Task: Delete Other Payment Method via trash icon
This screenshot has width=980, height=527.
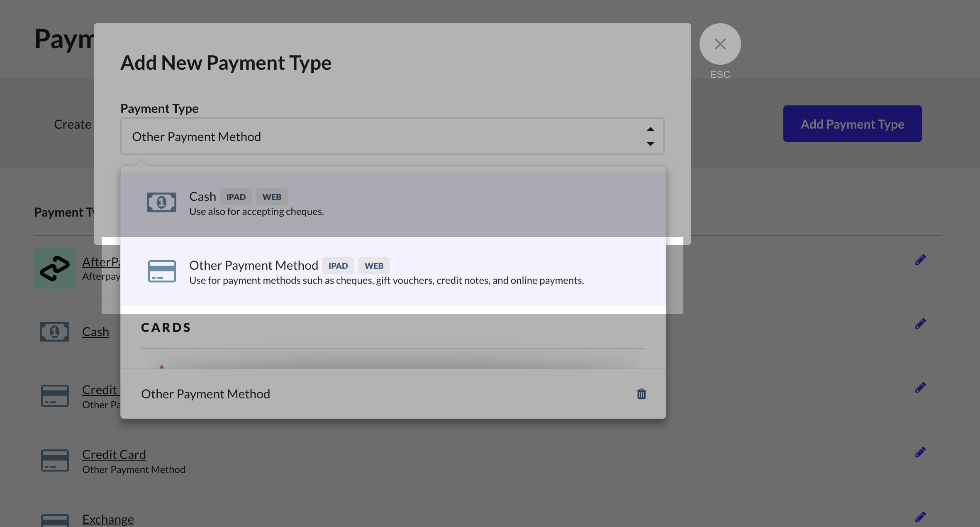Action: point(641,394)
